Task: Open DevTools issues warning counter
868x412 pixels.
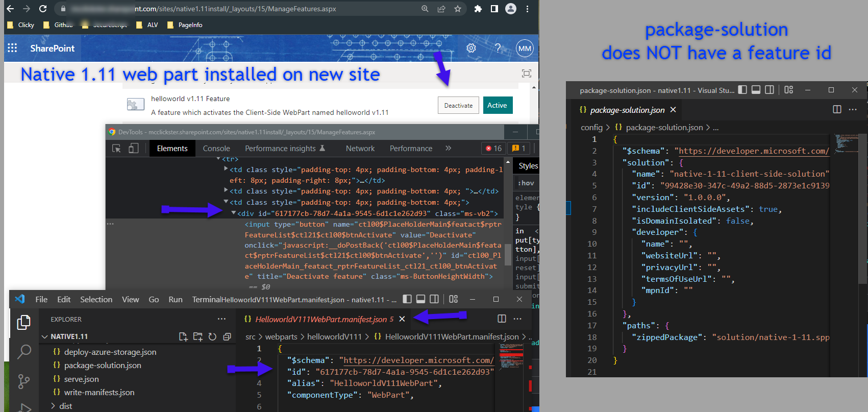Action: 518,148
